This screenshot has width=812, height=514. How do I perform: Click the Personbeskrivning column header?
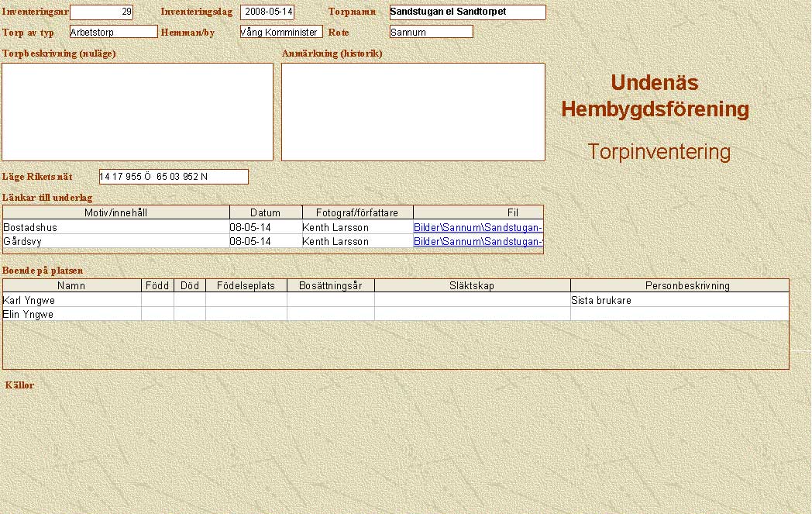click(x=679, y=285)
